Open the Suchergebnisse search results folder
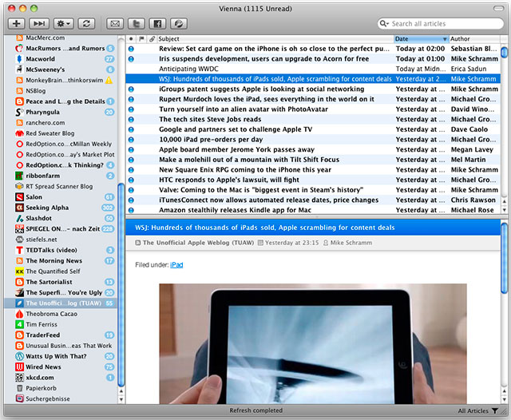 click(61, 398)
